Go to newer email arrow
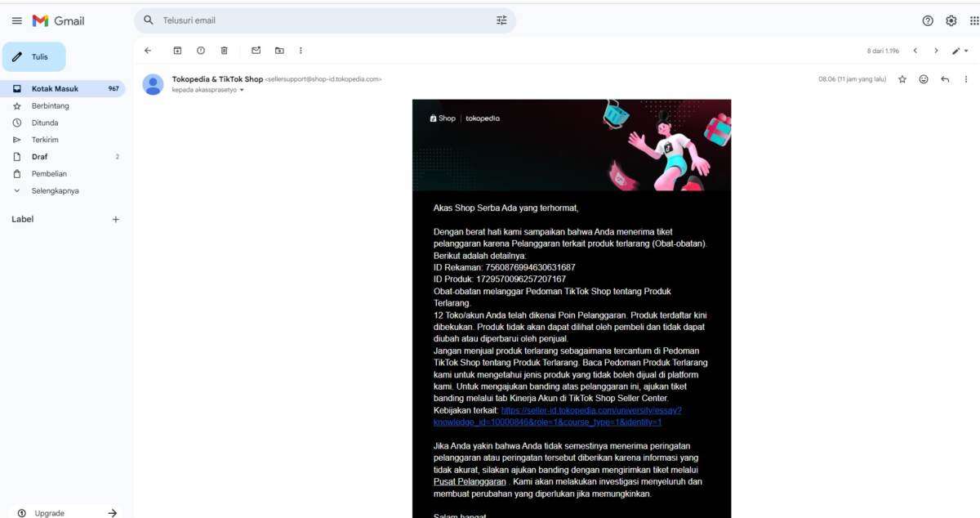Image resolution: width=980 pixels, height=518 pixels. (915, 51)
